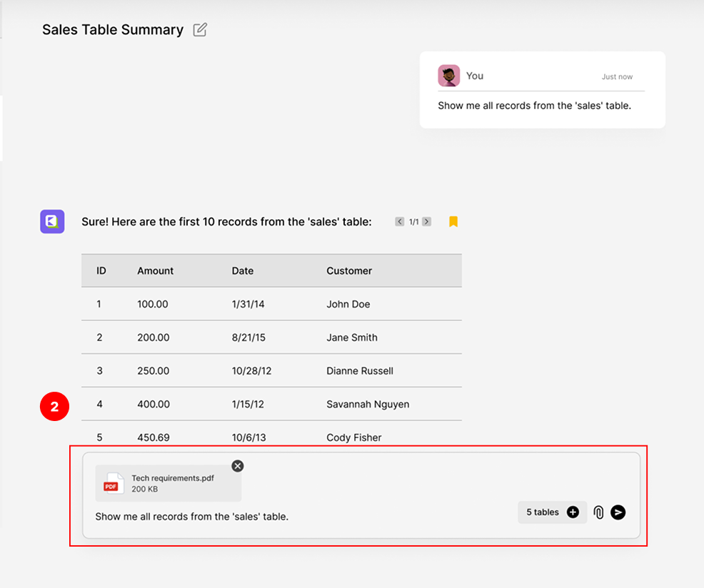Click the Customer column header

coord(349,271)
